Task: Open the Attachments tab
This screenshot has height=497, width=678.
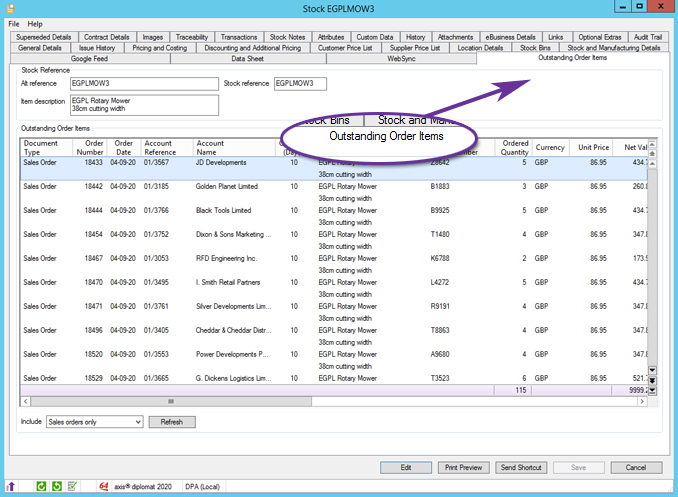Action: (x=455, y=37)
